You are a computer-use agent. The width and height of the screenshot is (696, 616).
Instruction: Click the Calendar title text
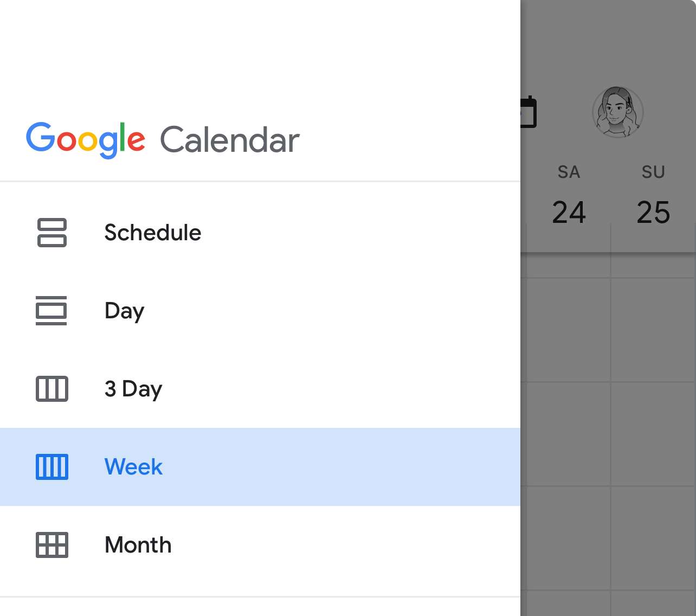click(x=230, y=140)
